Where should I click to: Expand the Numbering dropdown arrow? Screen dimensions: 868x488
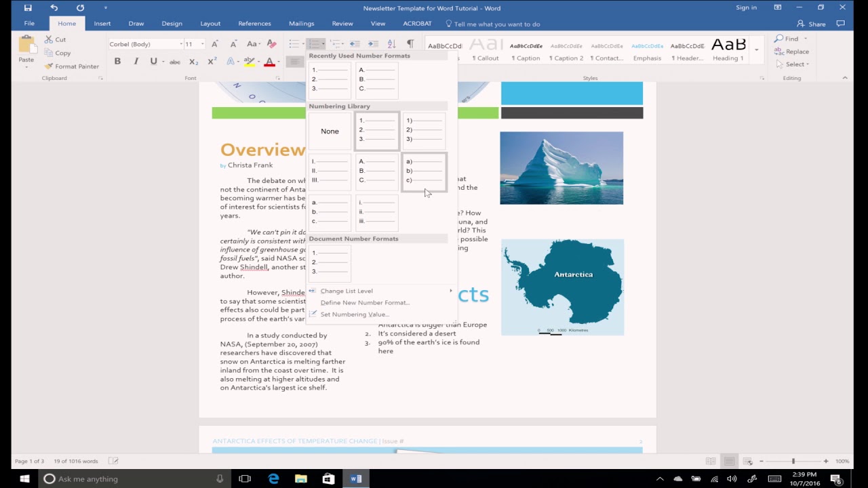pos(323,44)
